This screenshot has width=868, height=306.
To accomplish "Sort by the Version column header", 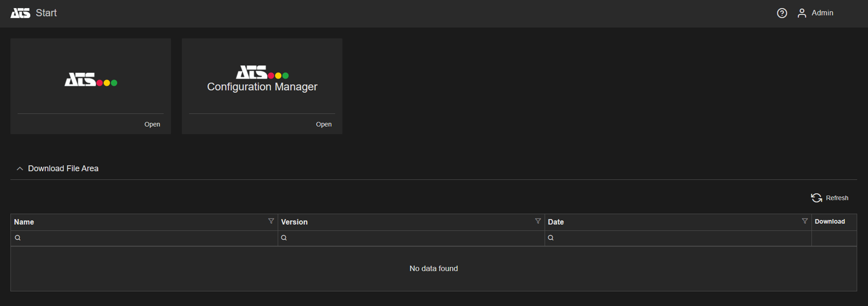I will point(294,222).
